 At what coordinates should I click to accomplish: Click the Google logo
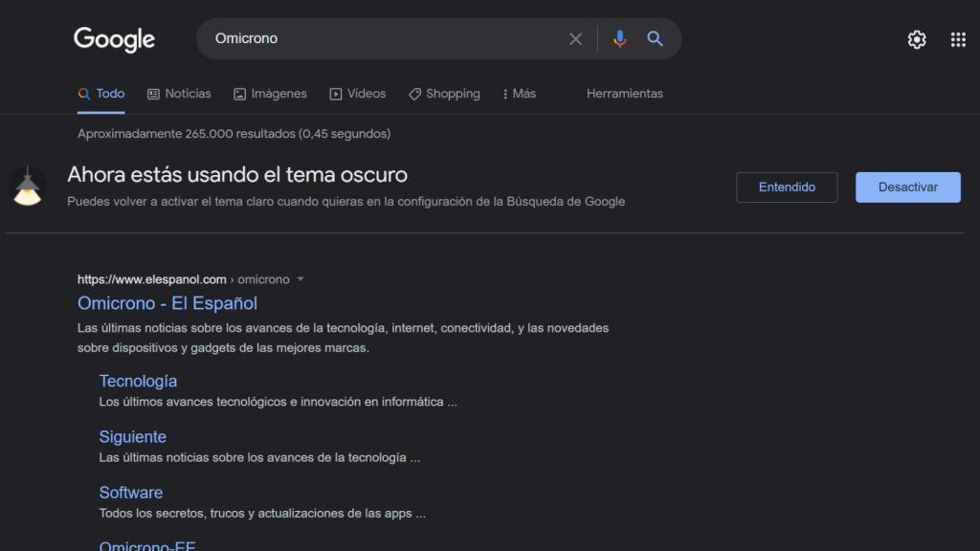click(x=113, y=39)
